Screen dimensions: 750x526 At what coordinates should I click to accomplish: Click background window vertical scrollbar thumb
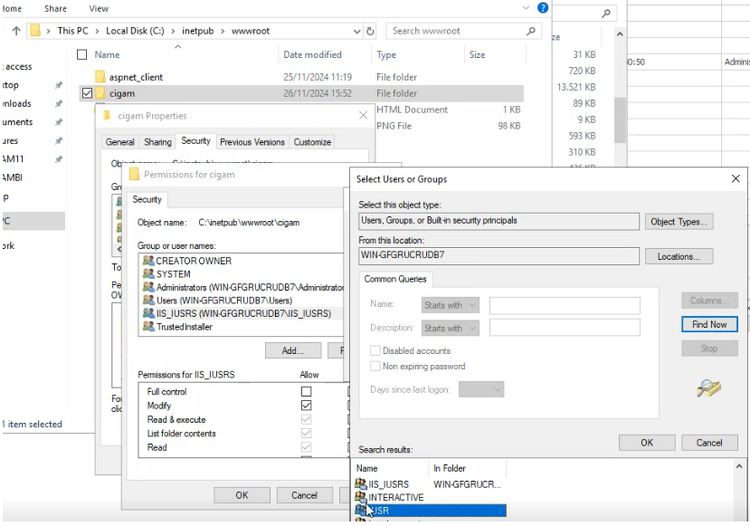(x=620, y=120)
